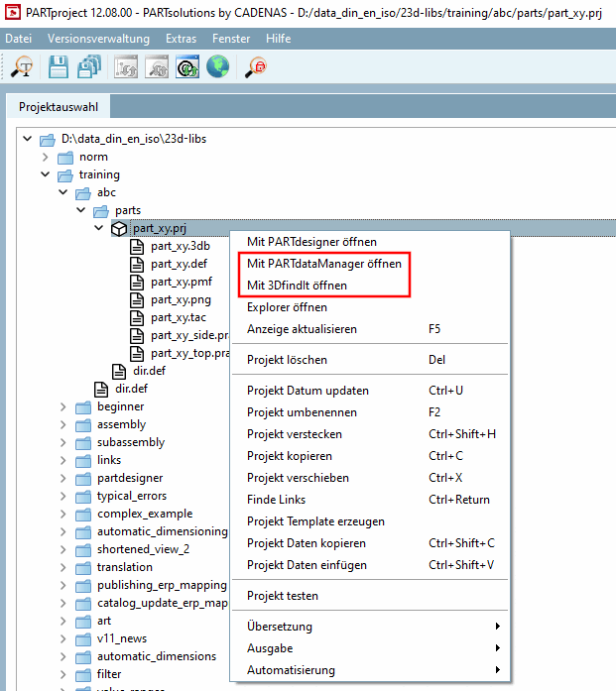Choose Projekt löschen

370,360
